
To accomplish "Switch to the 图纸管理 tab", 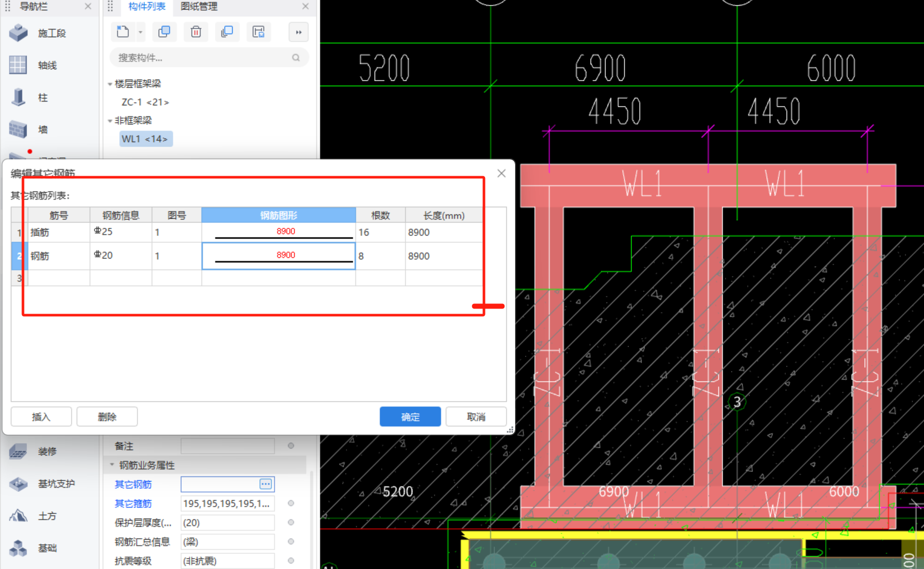I will tap(199, 7).
